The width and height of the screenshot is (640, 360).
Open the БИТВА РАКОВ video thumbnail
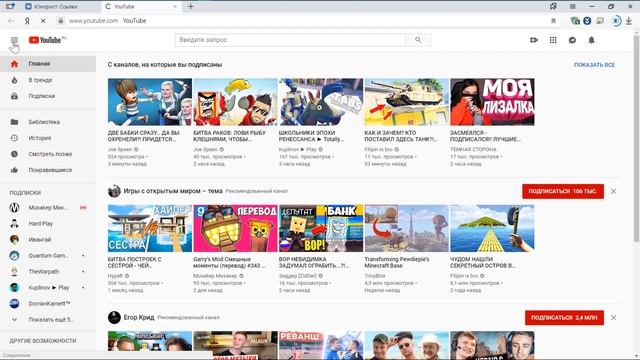(x=236, y=102)
